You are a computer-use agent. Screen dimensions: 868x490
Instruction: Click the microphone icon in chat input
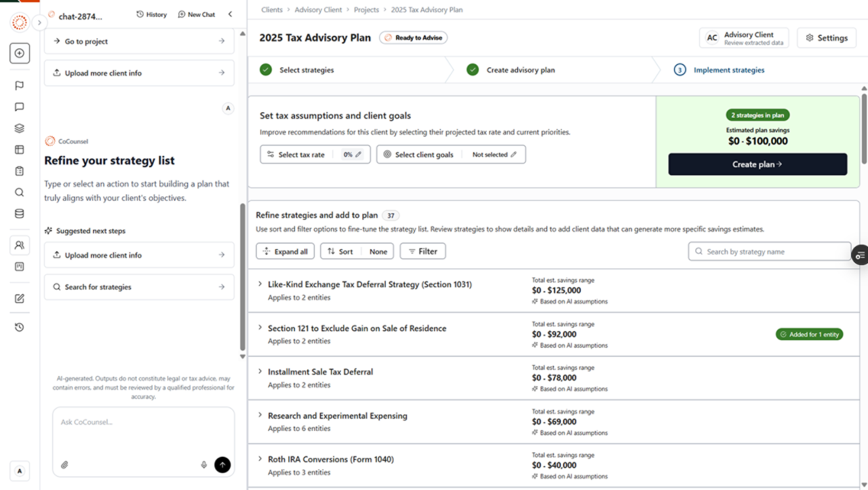[203, 465]
